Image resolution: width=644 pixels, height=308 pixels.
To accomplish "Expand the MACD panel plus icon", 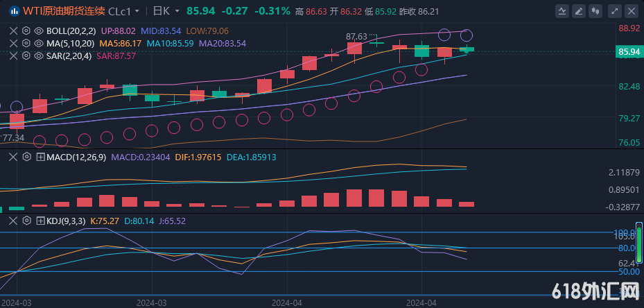I will (41, 157).
